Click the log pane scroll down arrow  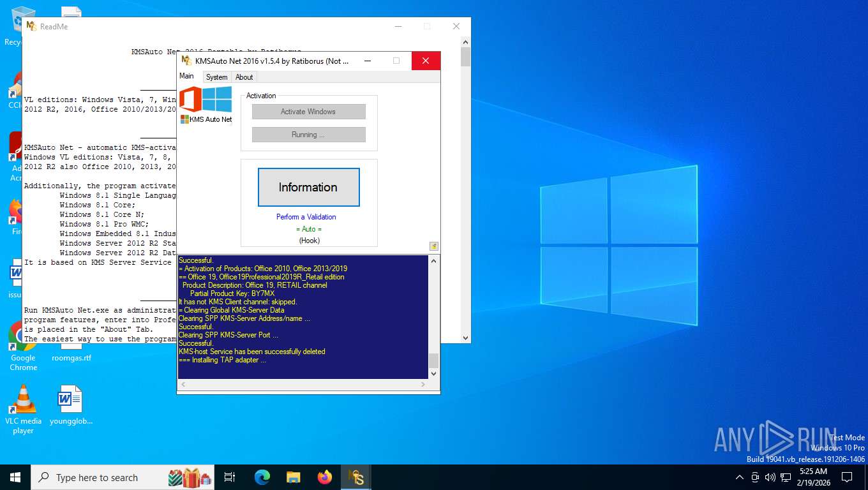[434, 373]
